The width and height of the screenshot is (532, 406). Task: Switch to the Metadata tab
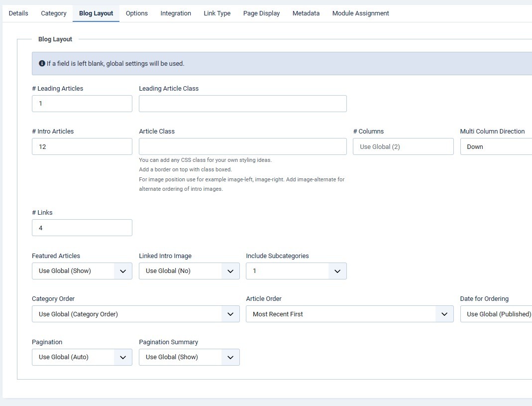click(x=306, y=13)
